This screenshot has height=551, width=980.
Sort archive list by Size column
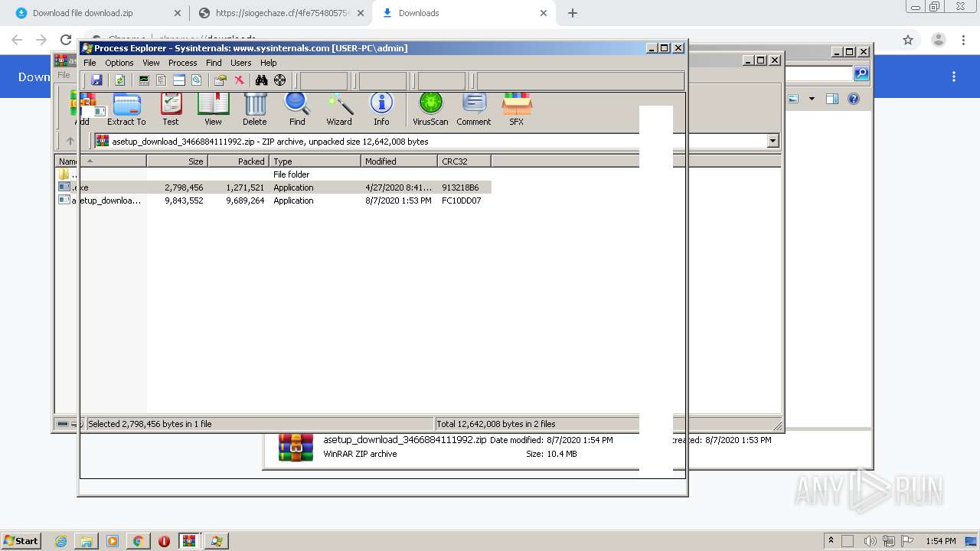pos(177,161)
